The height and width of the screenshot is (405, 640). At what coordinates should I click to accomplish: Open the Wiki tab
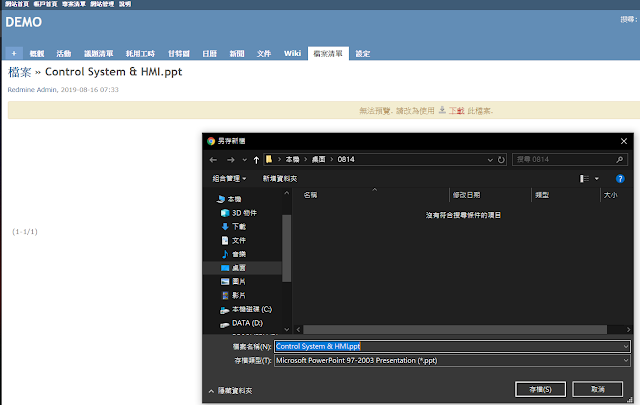click(x=292, y=53)
